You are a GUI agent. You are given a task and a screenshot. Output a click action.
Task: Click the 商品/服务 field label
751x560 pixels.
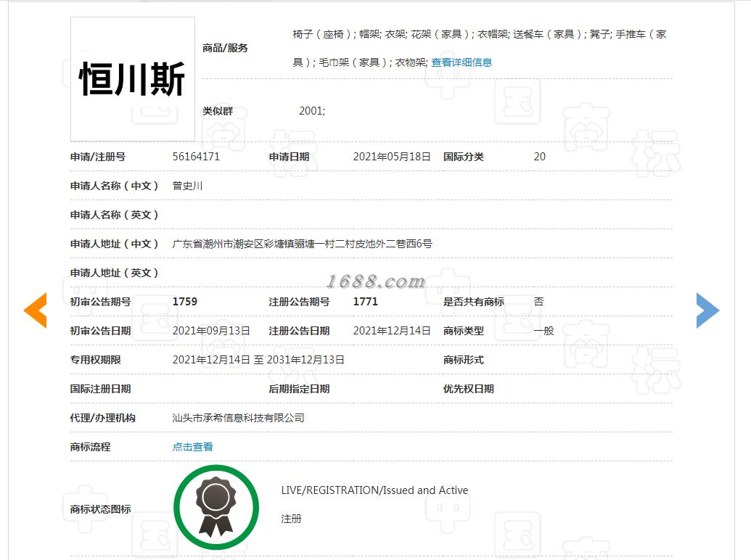[225, 48]
